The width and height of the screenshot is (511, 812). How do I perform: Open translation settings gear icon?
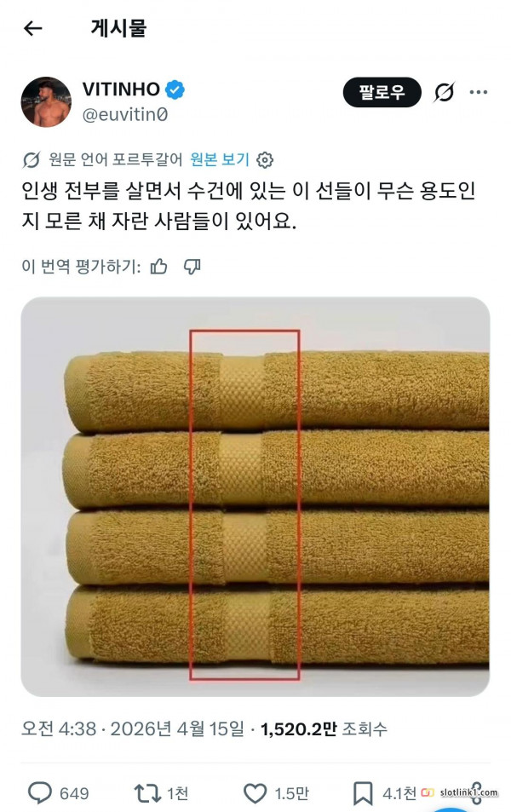pos(265,160)
